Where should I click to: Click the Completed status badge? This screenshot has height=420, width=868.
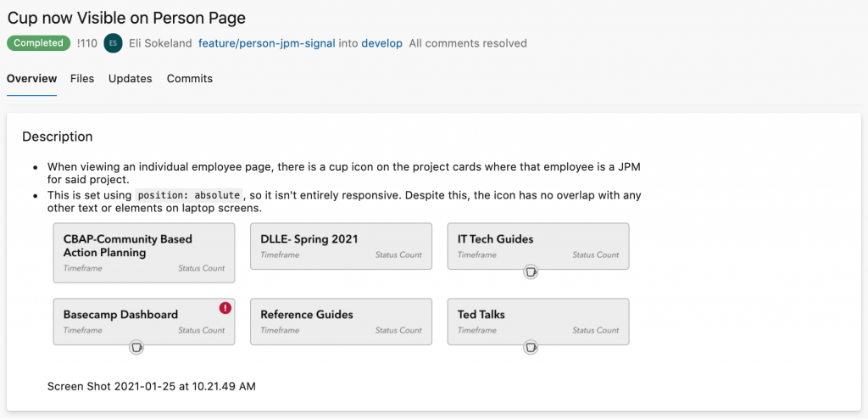tap(38, 43)
